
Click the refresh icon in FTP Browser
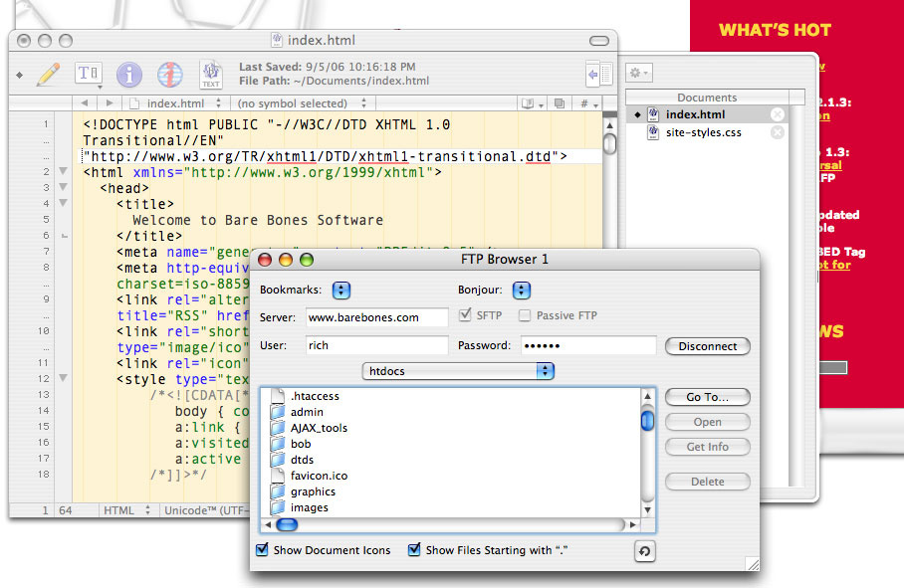[x=644, y=551]
